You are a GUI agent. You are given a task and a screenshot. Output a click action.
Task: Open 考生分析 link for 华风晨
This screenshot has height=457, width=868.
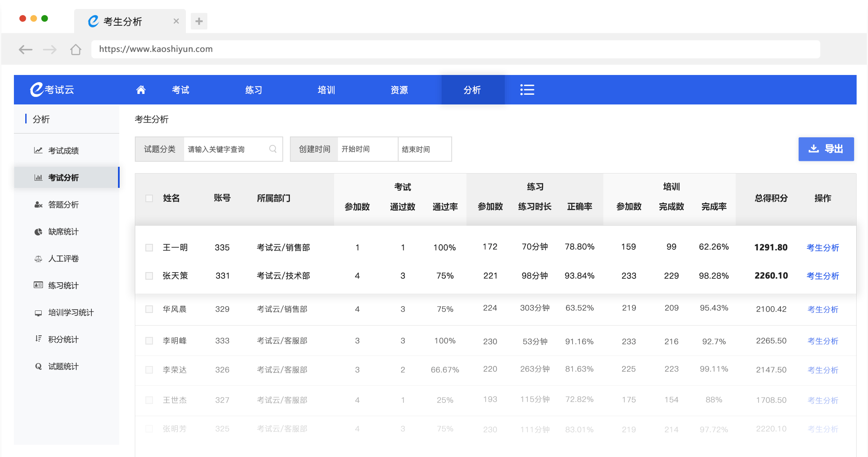822,309
